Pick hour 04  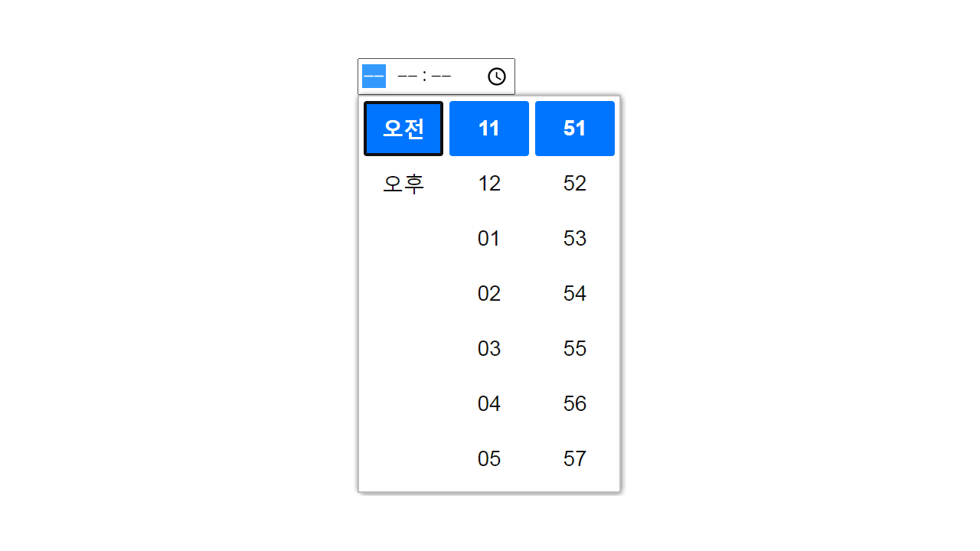point(489,403)
